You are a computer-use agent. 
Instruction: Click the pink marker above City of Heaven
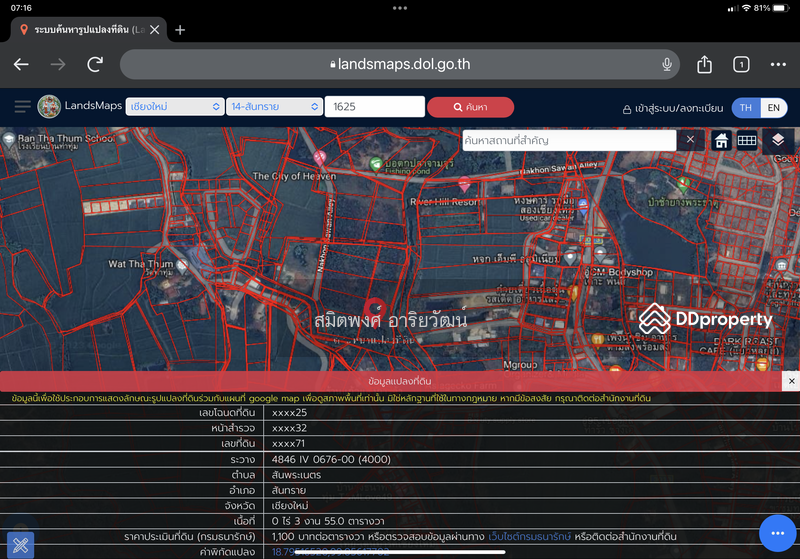320,157
